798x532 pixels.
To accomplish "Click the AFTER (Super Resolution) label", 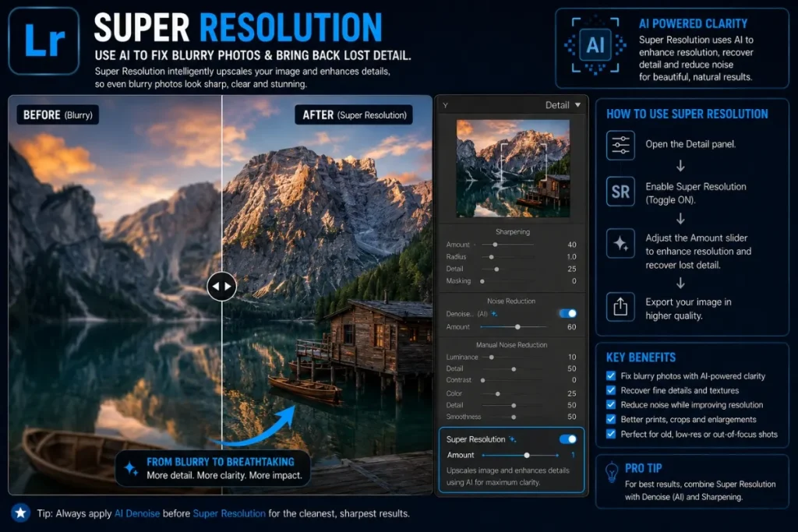I will [355, 115].
